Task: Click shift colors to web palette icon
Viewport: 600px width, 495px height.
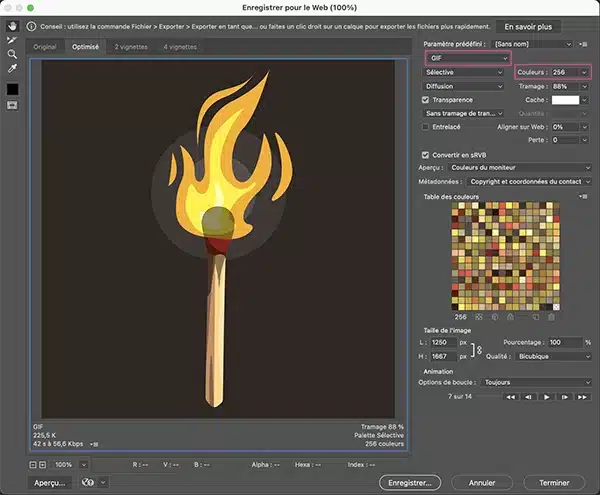Action: click(495, 317)
